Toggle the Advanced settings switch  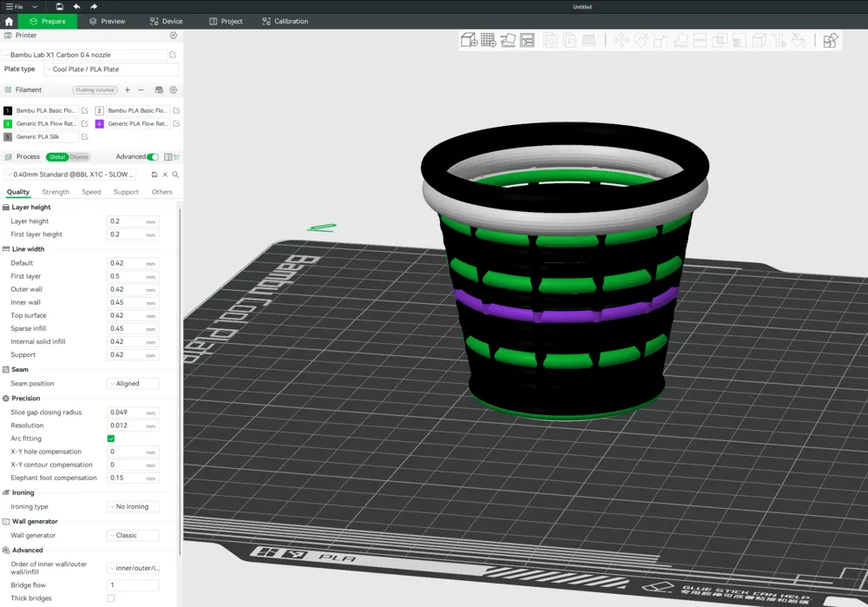pos(153,157)
